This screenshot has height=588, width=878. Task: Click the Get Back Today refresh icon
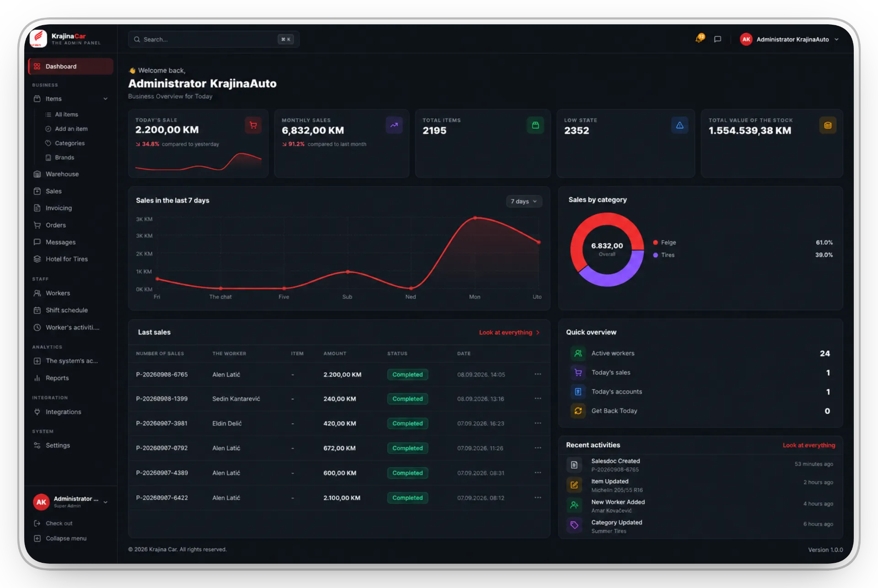click(x=578, y=411)
